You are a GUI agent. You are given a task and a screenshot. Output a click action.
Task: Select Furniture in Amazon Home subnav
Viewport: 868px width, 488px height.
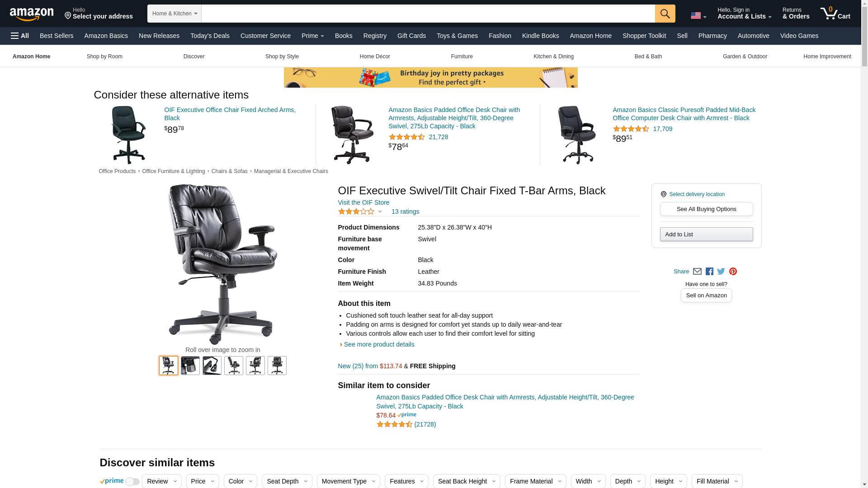point(462,56)
